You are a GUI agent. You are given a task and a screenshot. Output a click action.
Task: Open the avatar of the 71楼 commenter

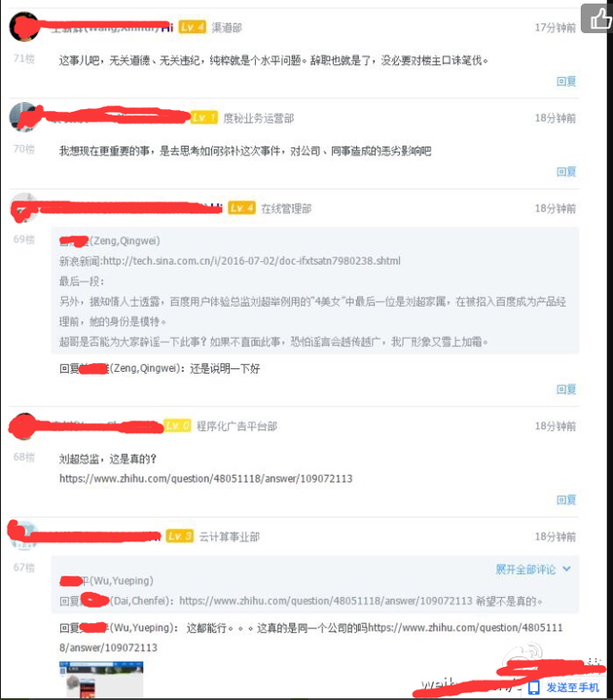(x=24, y=27)
